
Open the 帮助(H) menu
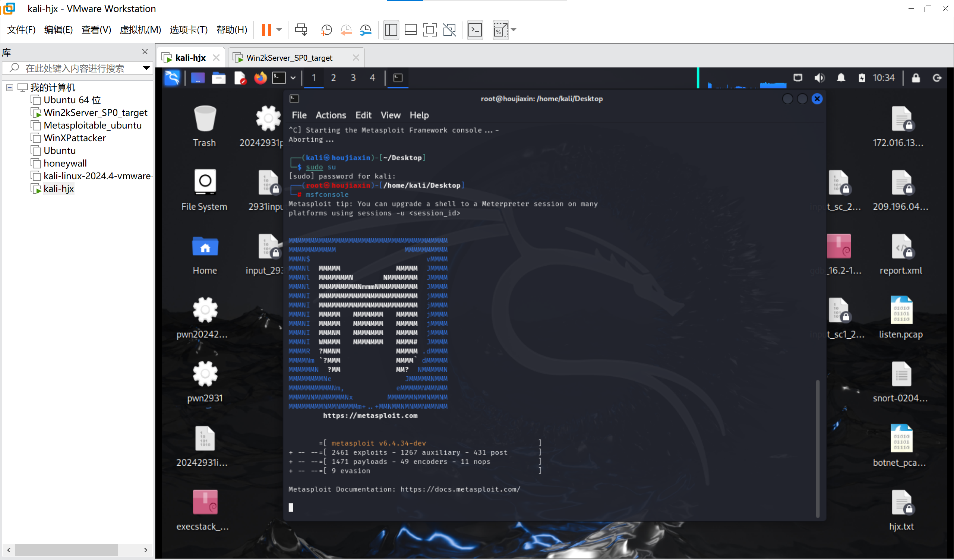(232, 29)
